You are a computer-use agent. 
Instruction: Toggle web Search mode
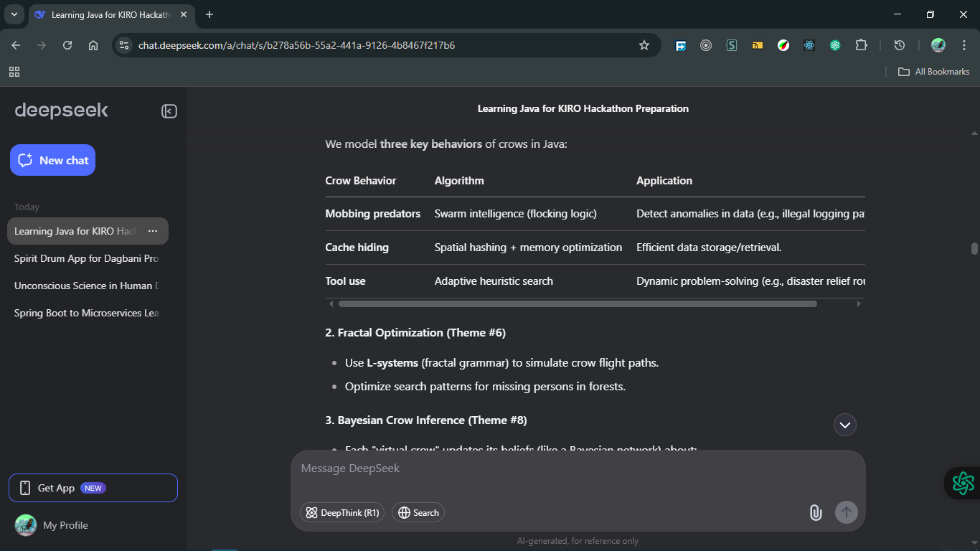(418, 512)
